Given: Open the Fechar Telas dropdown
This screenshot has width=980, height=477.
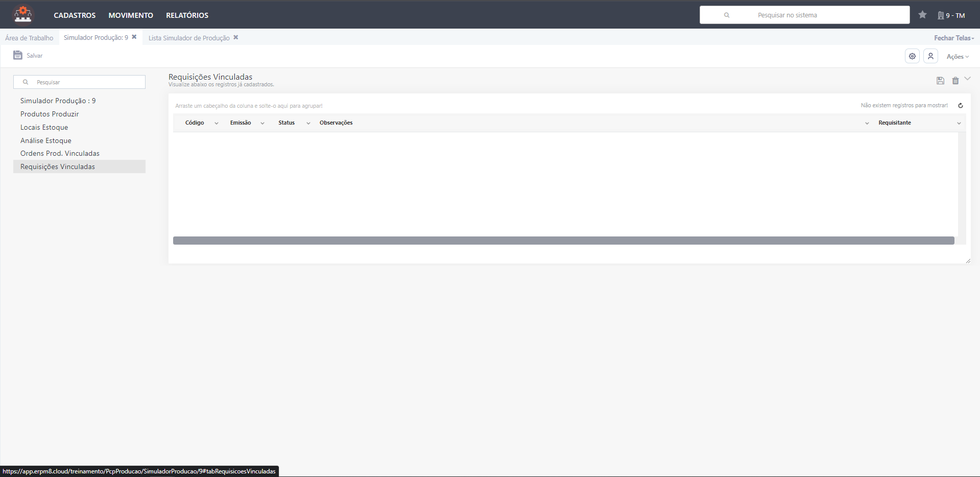Looking at the screenshot, I should 954,38.
